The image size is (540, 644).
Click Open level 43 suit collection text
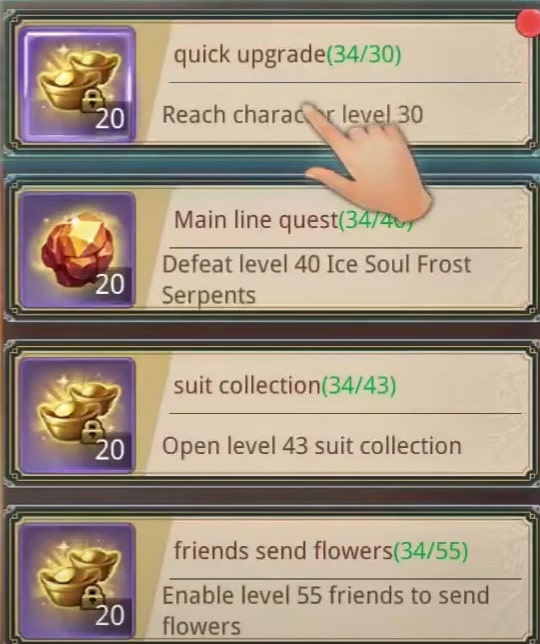tap(312, 446)
